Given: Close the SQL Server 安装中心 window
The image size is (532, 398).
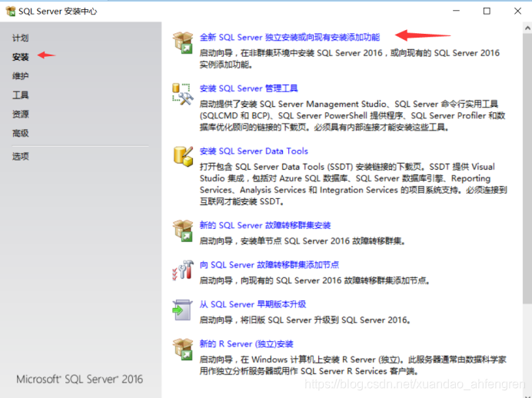Looking at the screenshot, I should coord(517,12).
